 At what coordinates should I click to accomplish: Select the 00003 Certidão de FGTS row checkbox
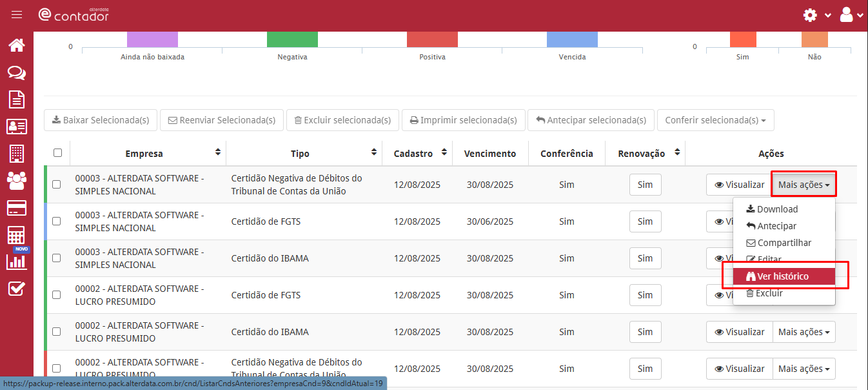point(57,221)
